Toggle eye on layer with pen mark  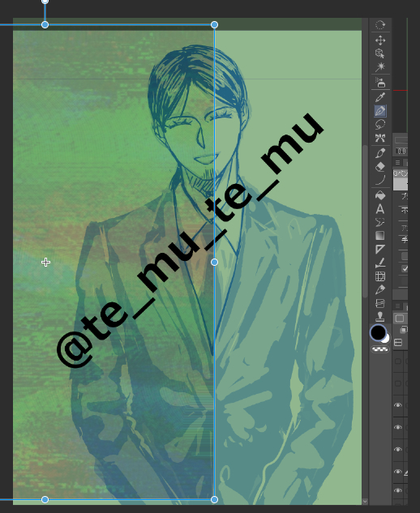click(x=398, y=472)
